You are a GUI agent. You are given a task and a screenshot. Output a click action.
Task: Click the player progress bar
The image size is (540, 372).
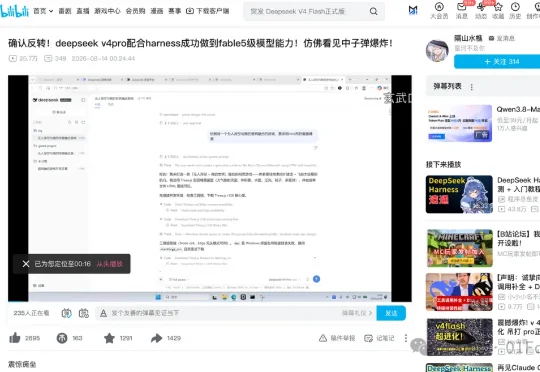tap(210, 302)
